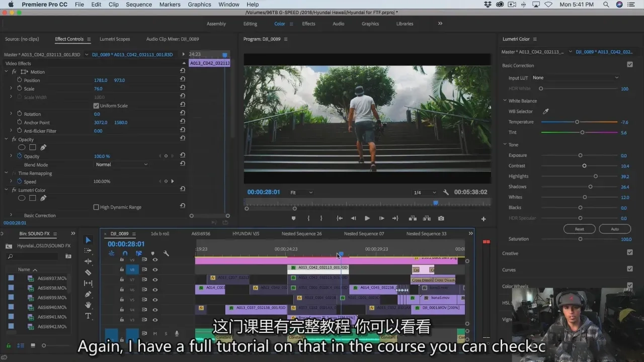Open timeline display settings wrench

166,253
